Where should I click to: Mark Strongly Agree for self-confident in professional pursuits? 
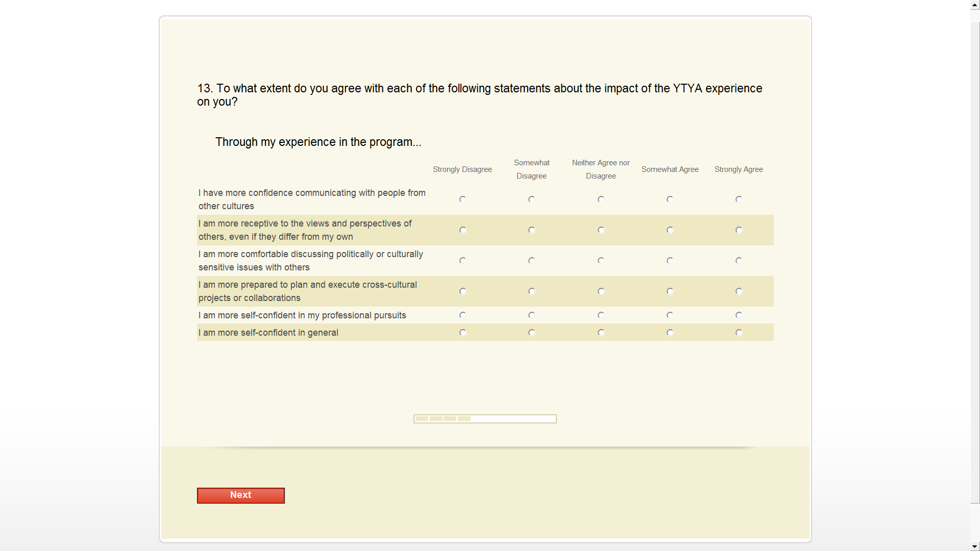pyautogui.click(x=739, y=315)
